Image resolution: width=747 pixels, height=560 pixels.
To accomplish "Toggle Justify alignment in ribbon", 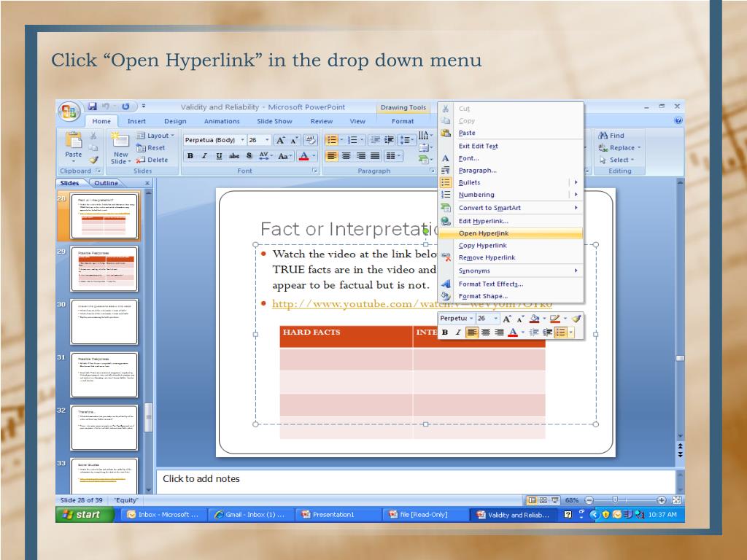I will [376, 156].
